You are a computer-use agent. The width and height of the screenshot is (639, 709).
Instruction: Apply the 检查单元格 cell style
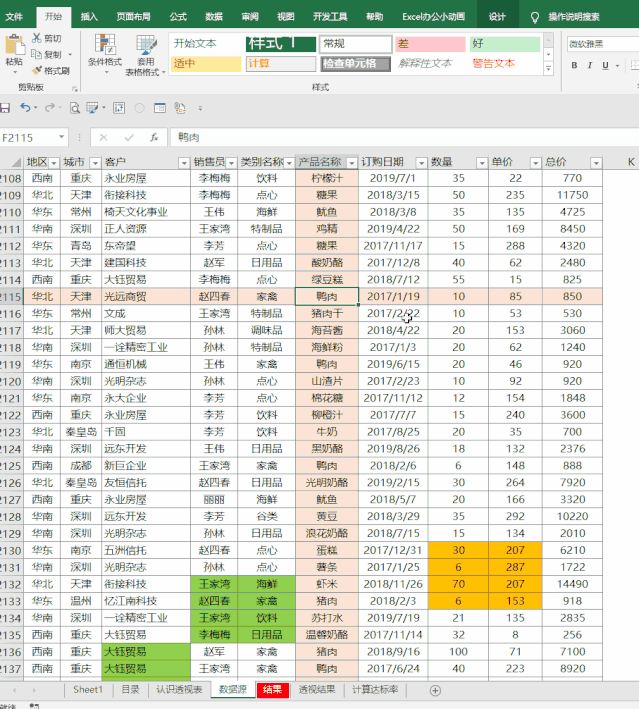(355, 63)
